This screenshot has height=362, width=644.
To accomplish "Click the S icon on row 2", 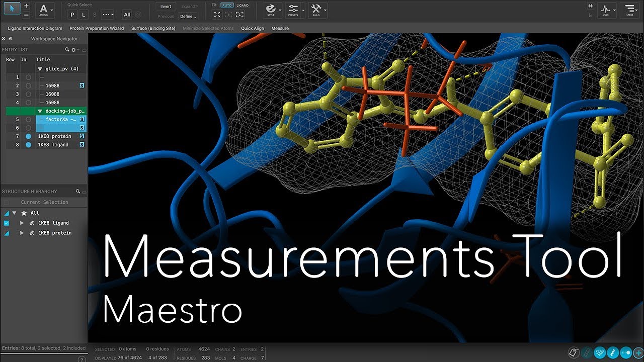I will [82, 86].
